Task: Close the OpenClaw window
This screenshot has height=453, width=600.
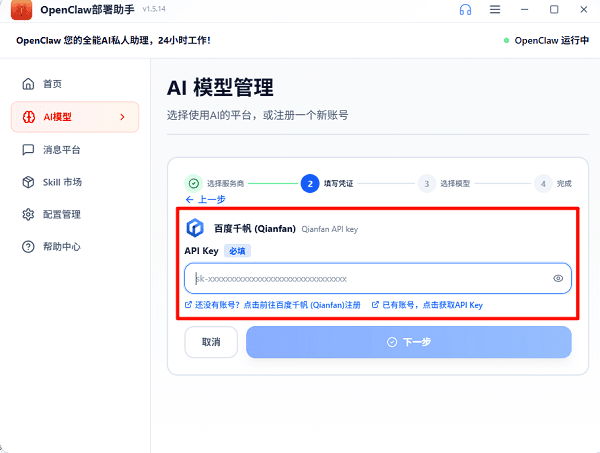Action: 584,10
